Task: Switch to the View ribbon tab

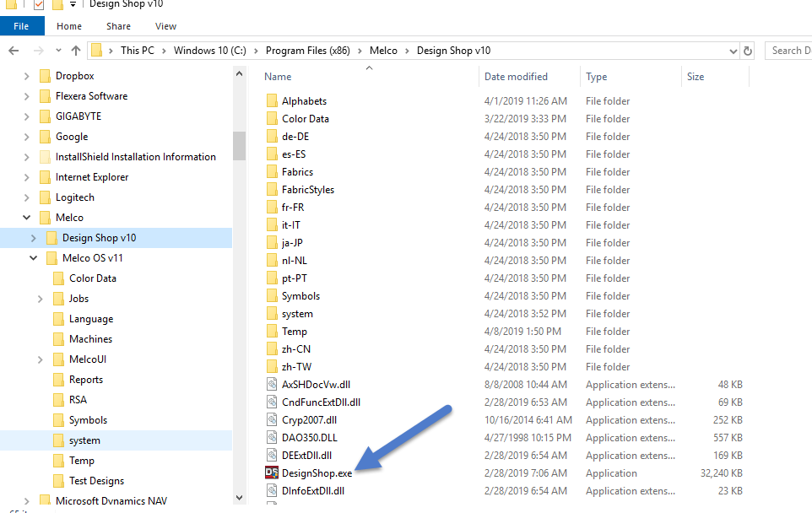Action: 165,26
